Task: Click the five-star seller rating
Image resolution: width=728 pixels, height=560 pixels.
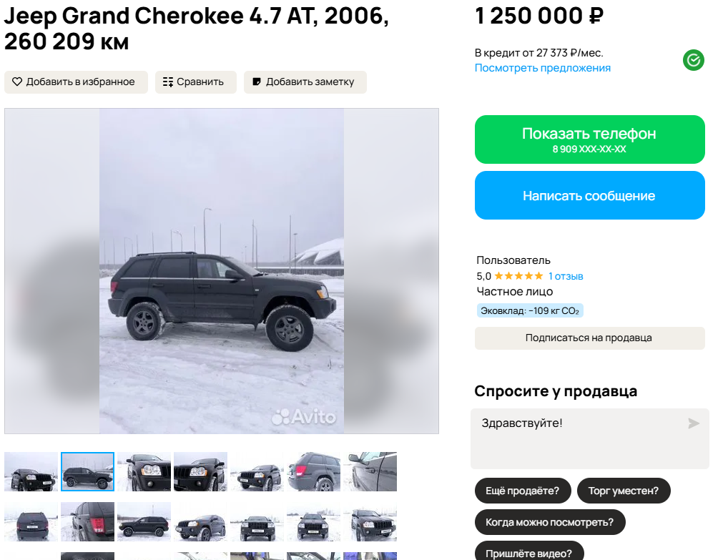Action: pos(518,276)
